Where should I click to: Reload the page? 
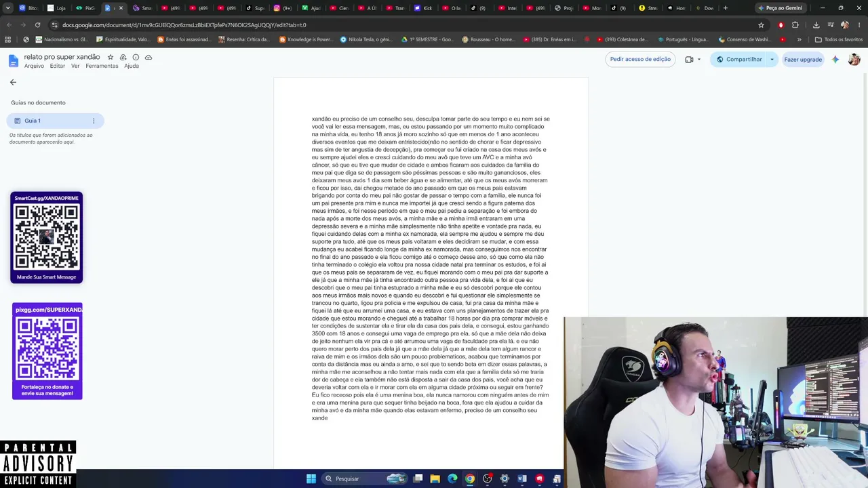pyautogui.click(x=37, y=25)
